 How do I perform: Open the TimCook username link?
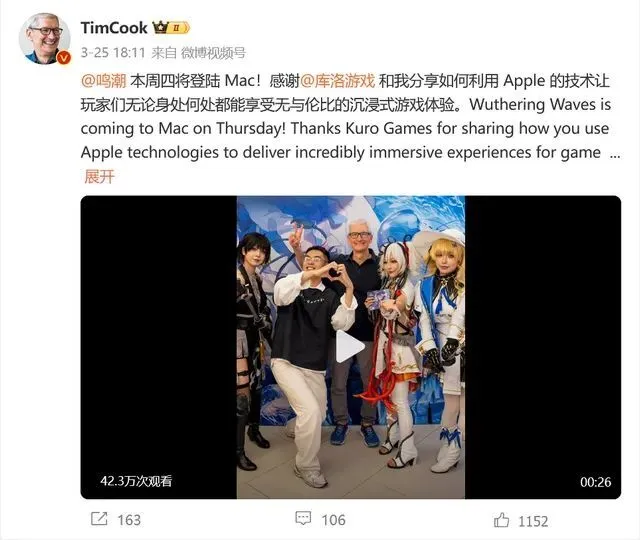[114, 28]
